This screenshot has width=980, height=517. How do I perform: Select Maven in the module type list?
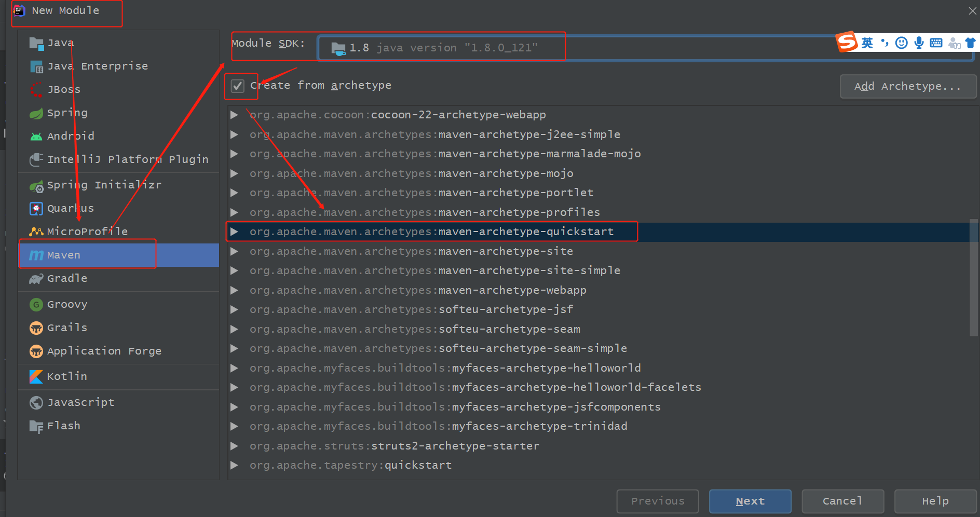[119, 255]
